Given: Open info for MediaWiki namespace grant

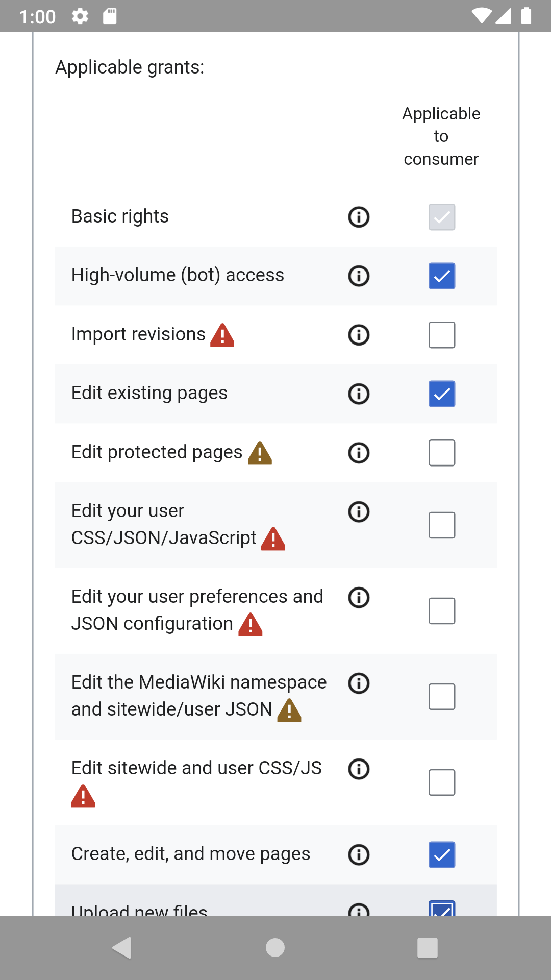Looking at the screenshot, I should 359,683.
